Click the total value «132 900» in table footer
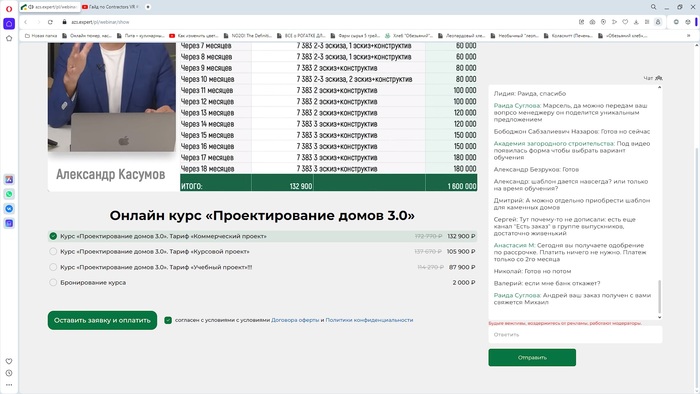Screen dimensions: 700x394 click(x=301, y=186)
